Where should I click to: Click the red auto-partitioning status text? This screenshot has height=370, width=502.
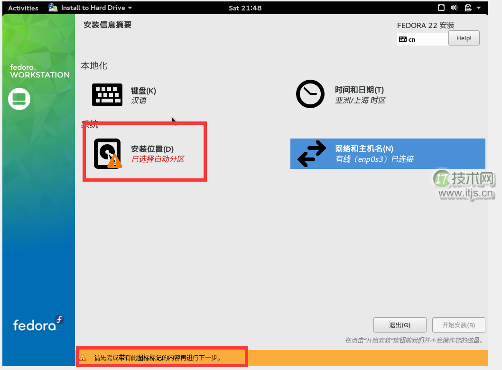click(158, 159)
